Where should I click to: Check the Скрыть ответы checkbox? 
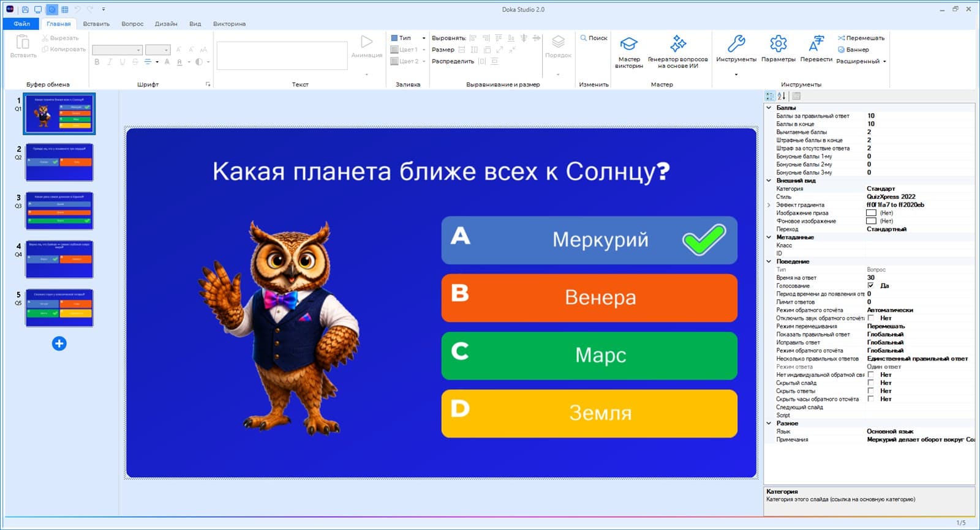(870, 390)
